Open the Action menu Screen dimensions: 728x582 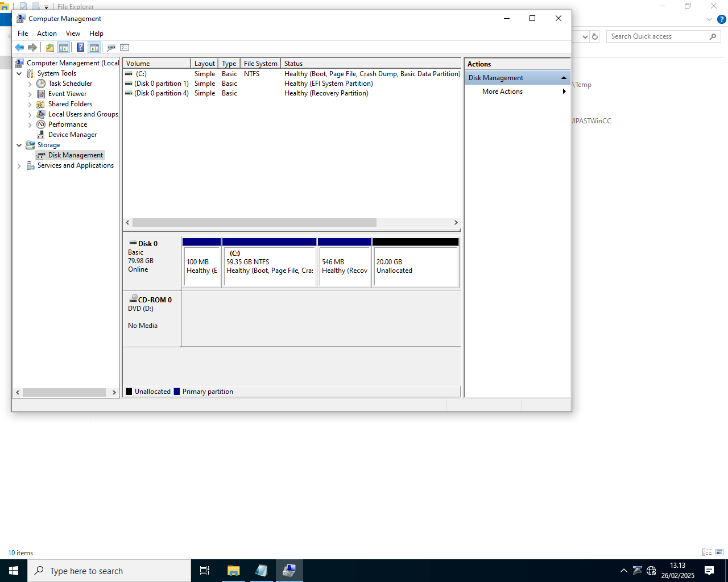[47, 34]
